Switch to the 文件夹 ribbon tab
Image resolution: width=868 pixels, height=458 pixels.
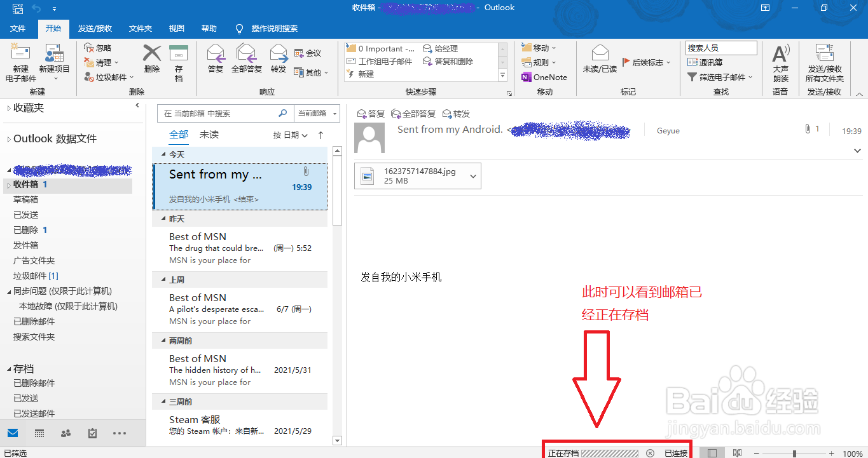[x=141, y=29]
